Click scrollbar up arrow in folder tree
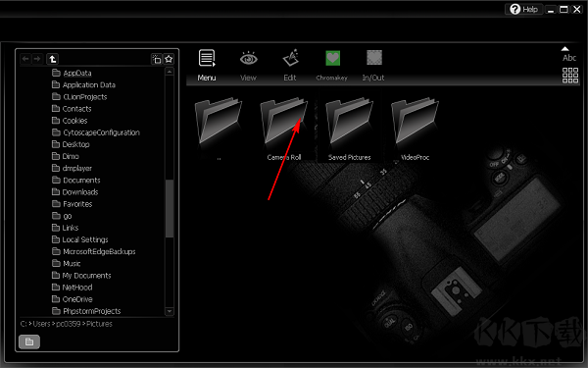Image resolution: width=588 pixels, height=368 pixels. (x=170, y=72)
